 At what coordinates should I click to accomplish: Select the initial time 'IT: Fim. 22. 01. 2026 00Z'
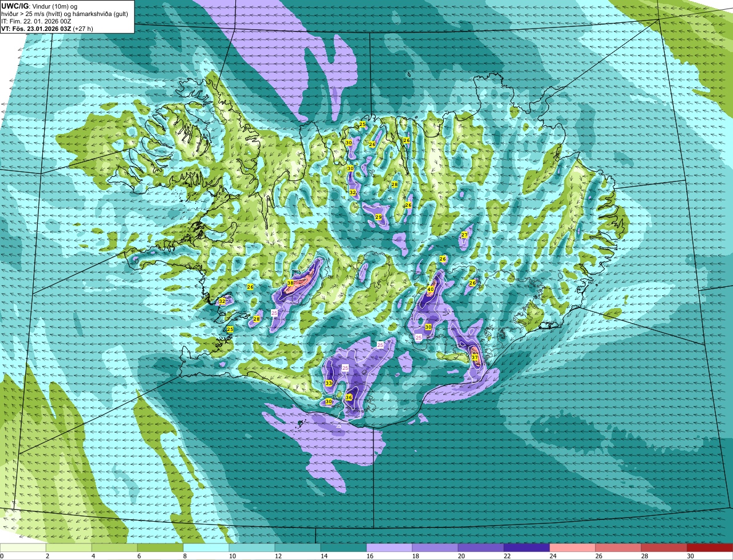[37, 21]
